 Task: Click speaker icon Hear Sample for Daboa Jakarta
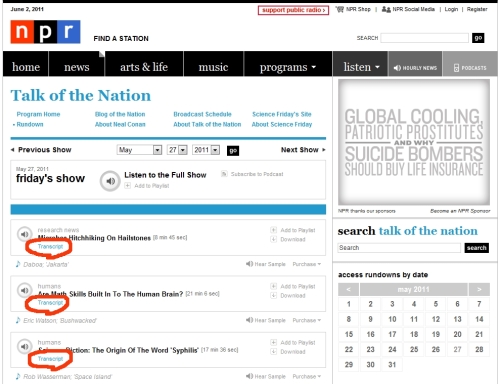pos(249,264)
